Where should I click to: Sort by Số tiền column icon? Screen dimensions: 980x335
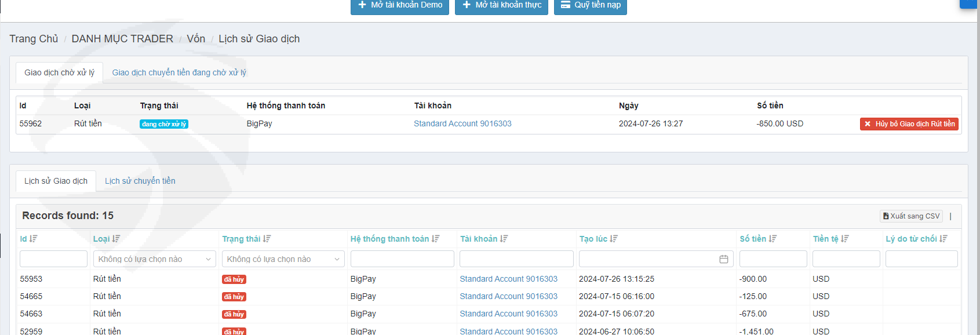coord(773,239)
